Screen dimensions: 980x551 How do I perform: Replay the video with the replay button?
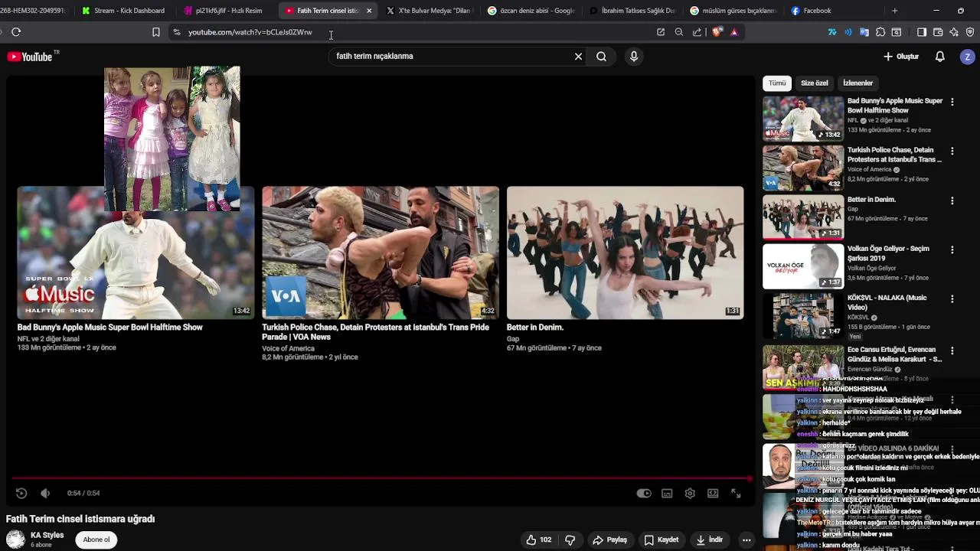pos(21,494)
